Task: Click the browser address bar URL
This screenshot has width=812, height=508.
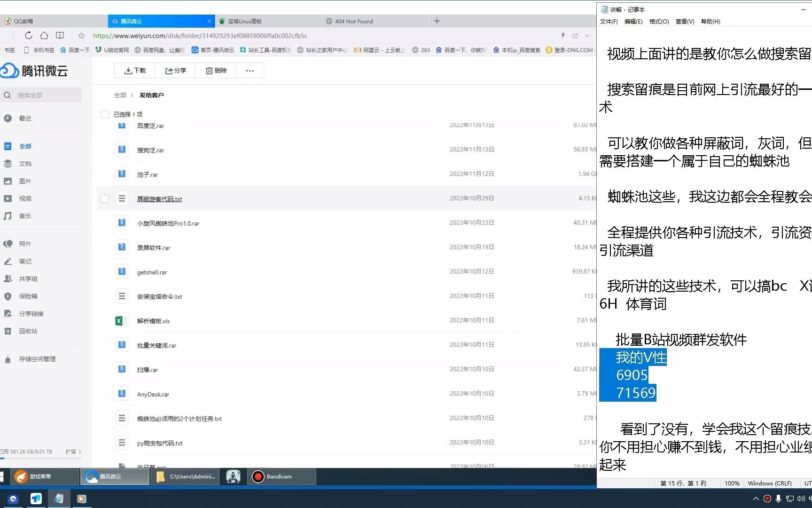Action: [200, 36]
